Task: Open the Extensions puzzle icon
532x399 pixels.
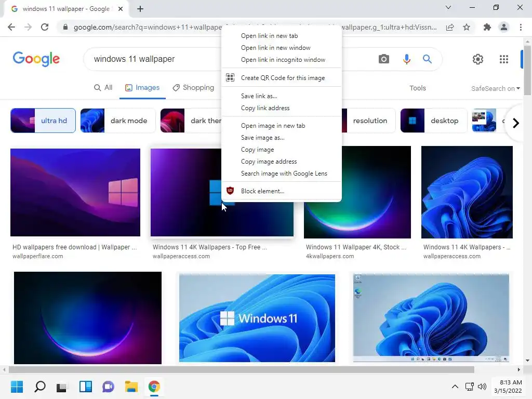Action: point(487,27)
